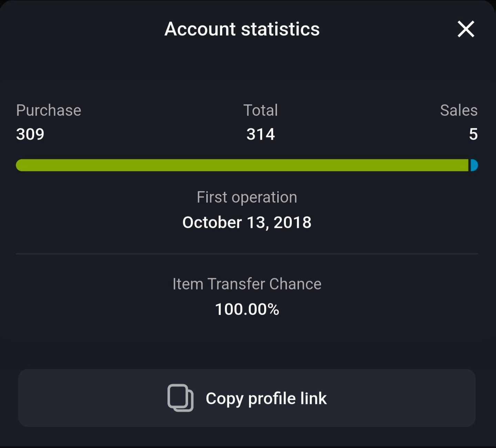
Task: Tap the copy icon beside profile link
Action: [x=180, y=398]
